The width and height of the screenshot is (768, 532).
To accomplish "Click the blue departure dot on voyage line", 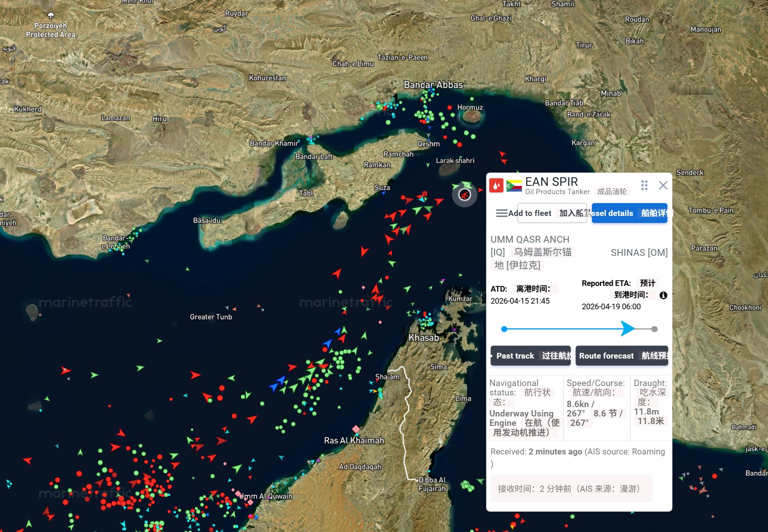I will click(x=504, y=329).
